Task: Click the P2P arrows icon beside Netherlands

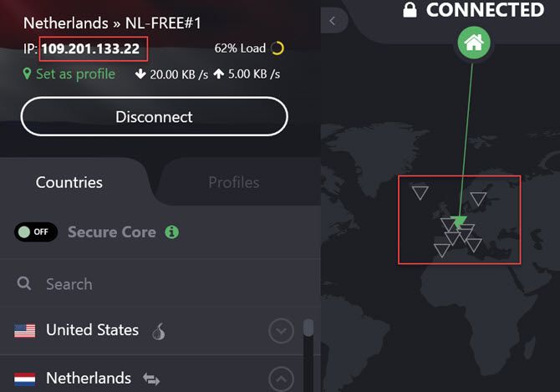Action: point(151,379)
